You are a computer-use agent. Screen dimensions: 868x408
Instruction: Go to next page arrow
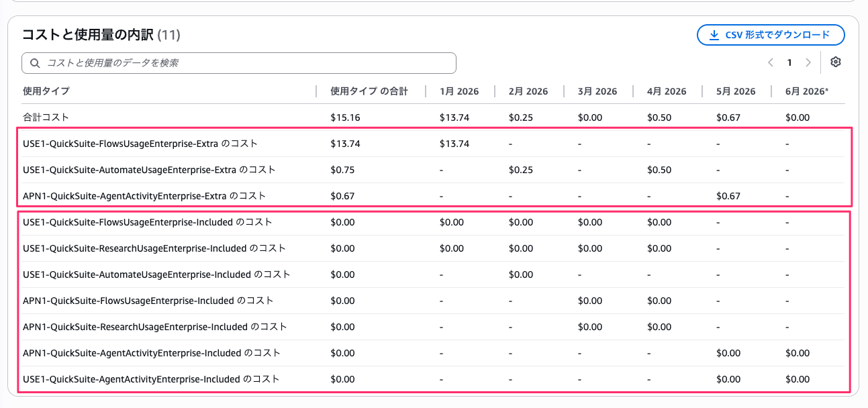[808, 62]
